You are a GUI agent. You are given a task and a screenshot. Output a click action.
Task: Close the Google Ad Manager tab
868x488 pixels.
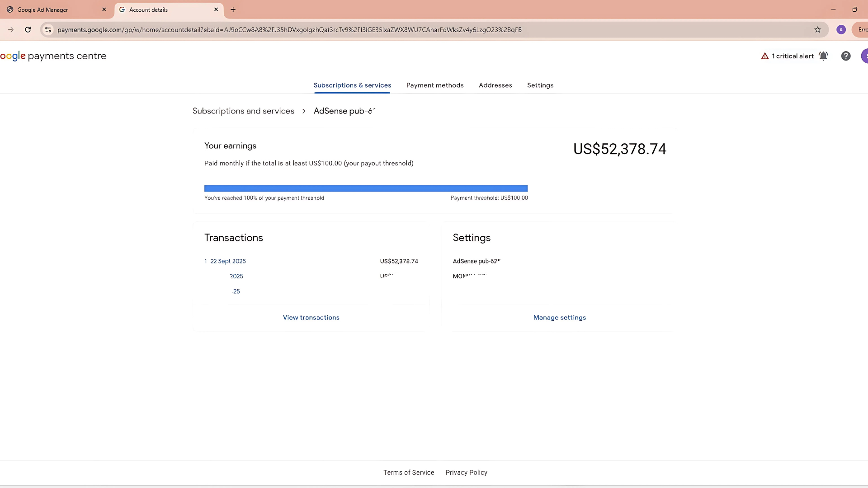[104, 9]
